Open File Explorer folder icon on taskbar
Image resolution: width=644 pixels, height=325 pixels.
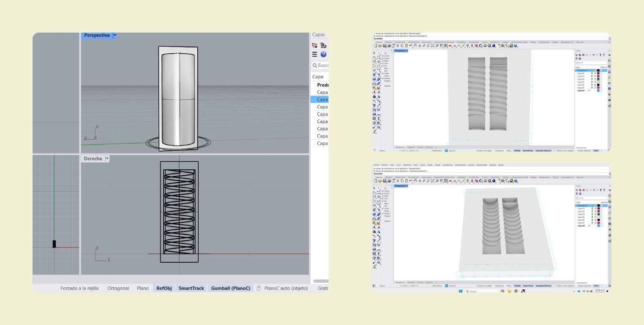[509, 291]
